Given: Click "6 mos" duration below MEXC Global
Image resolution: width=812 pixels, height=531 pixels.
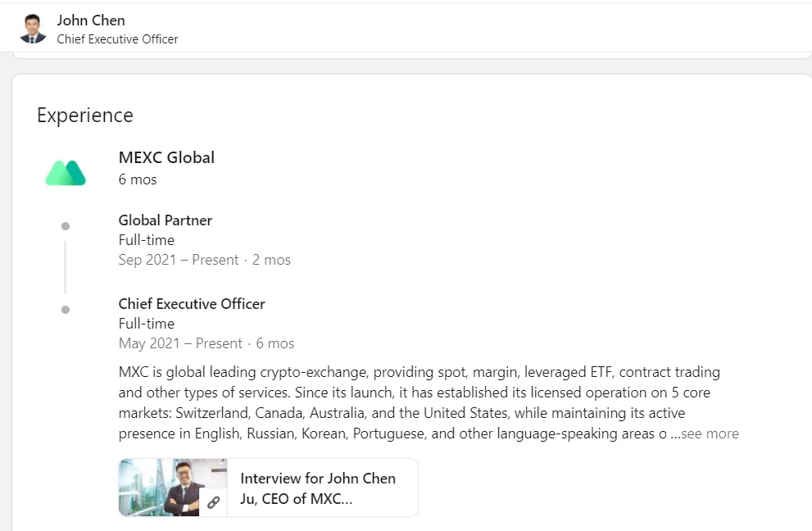Looking at the screenshot, I should pos(138,179).
